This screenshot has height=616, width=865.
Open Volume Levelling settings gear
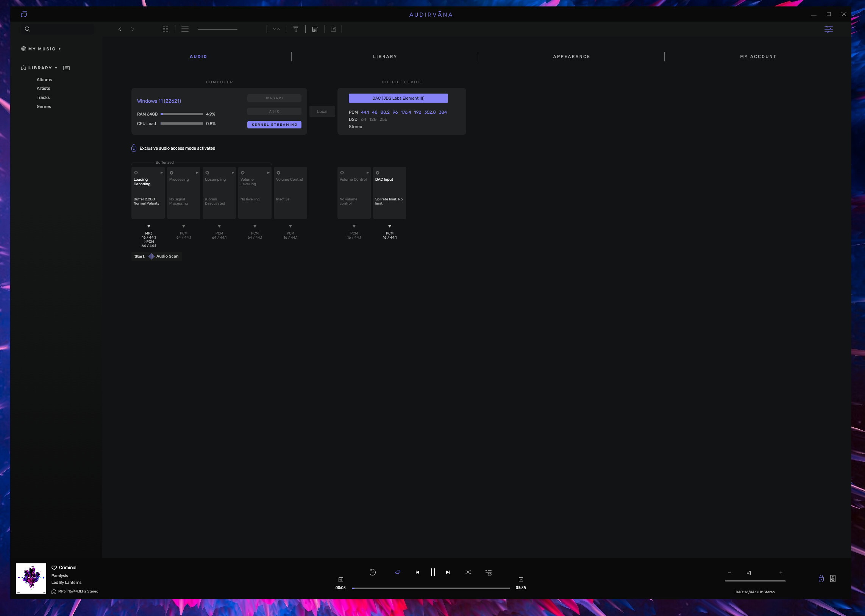pos(243,173)
